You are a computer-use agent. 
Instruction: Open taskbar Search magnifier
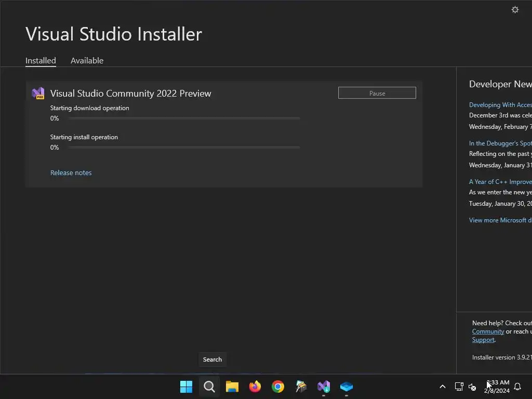tap(209, 387)
